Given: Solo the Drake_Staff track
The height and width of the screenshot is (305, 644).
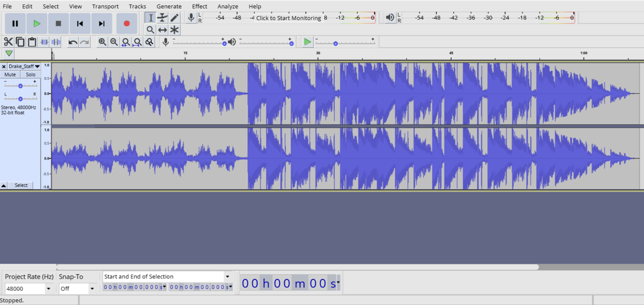Looking at the screenshot, I should click(x=30, y=74).
